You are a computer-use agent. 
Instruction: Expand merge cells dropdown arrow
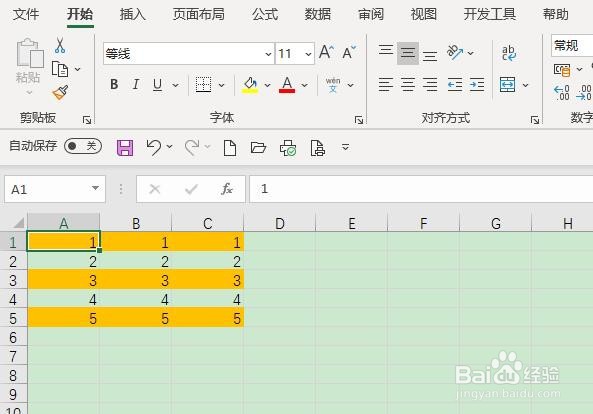coord(525,85)
